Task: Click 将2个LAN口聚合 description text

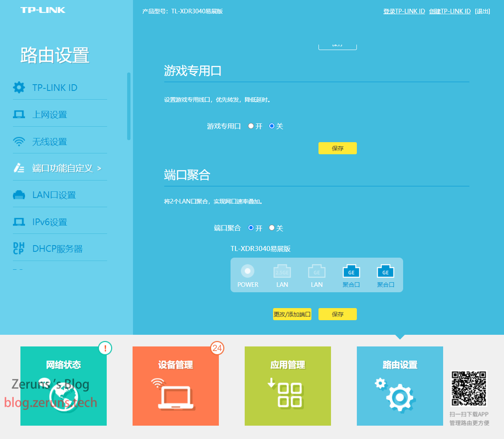Action: point(214,201)
